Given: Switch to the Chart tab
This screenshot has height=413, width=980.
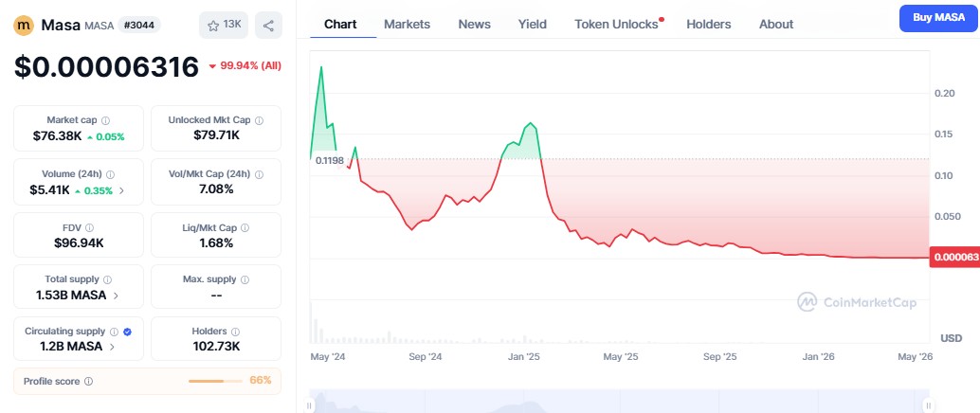Looking at the screenshot, I should [x=340, y=25].
